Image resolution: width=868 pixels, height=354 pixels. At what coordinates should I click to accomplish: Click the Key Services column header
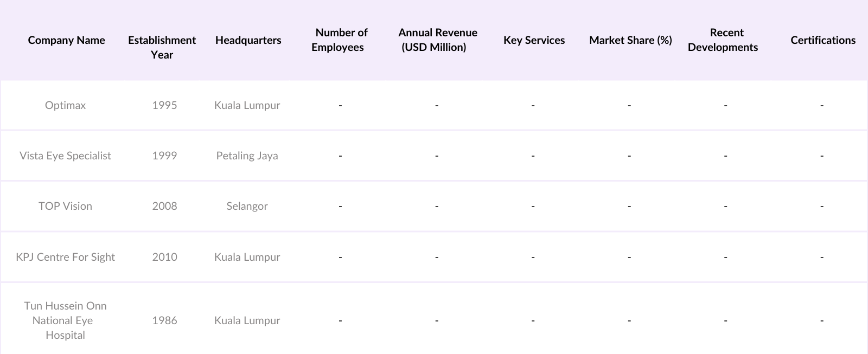pyautogui.click(x=534, y=40)
